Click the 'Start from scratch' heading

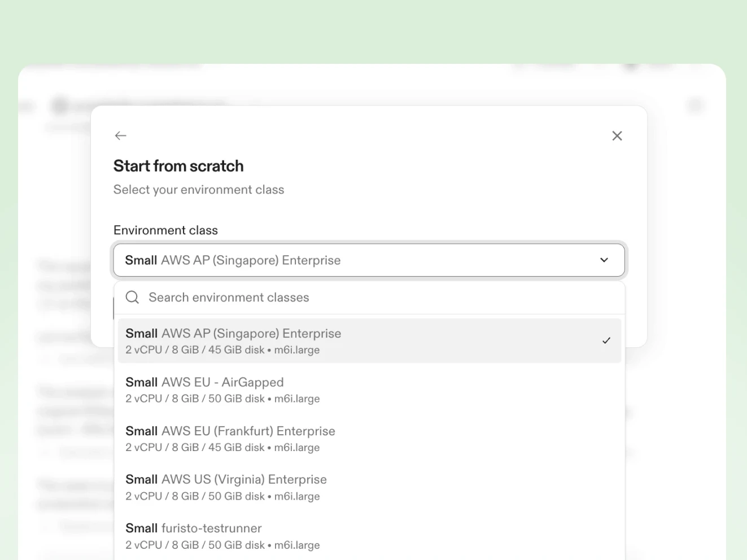[178, 166]
